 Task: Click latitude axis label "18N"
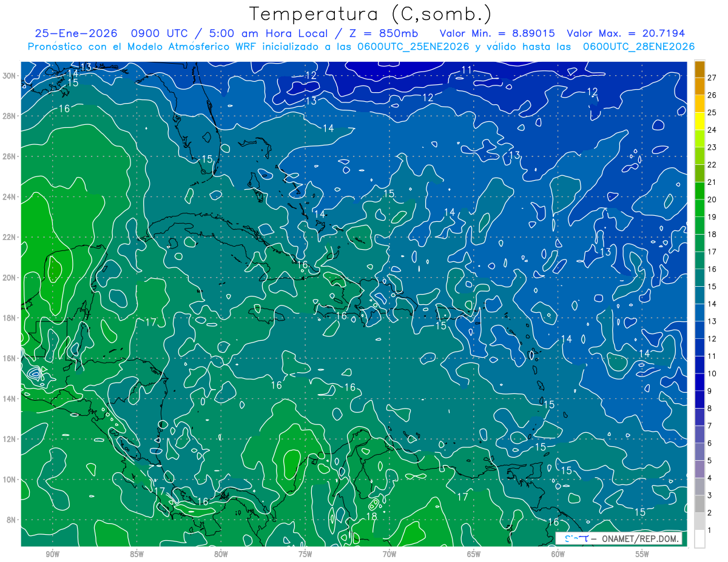pyautogui.click(x=10, y=318)
